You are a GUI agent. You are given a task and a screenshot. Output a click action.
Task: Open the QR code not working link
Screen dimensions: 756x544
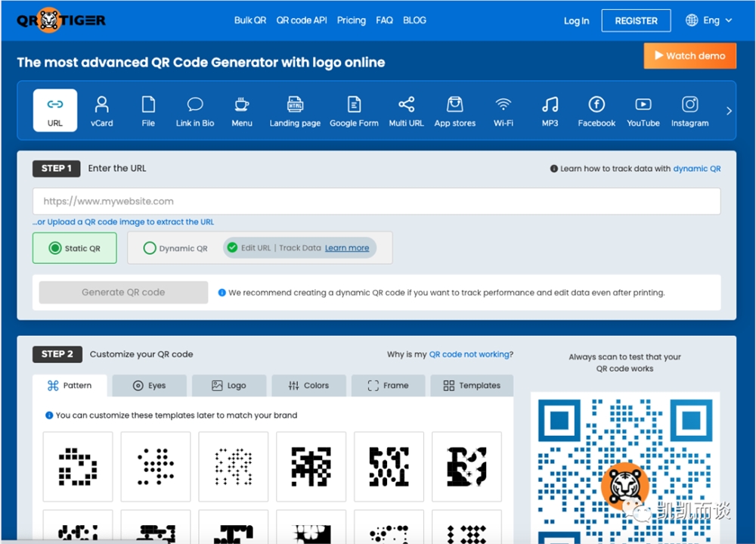pyautogui.click(x=469, y=354)
